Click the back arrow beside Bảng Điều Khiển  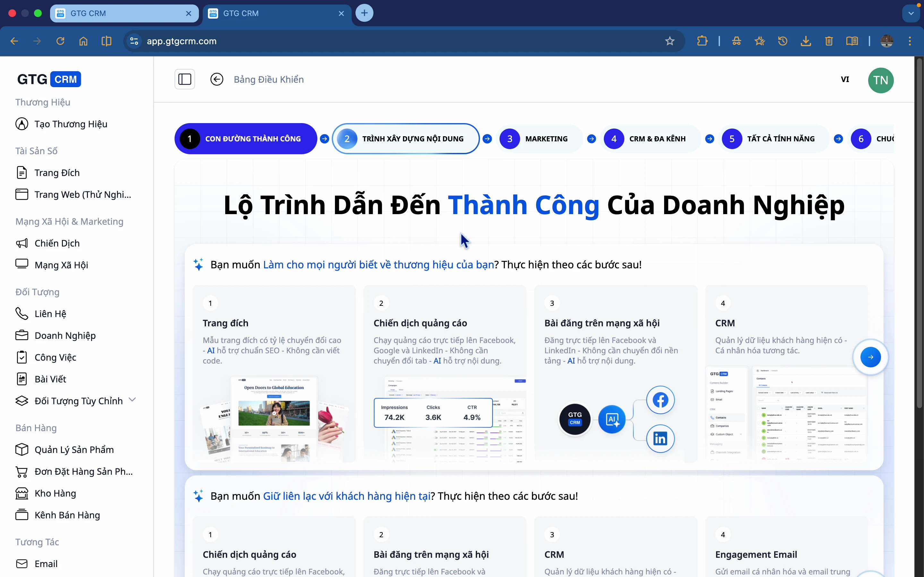(217, 79)
